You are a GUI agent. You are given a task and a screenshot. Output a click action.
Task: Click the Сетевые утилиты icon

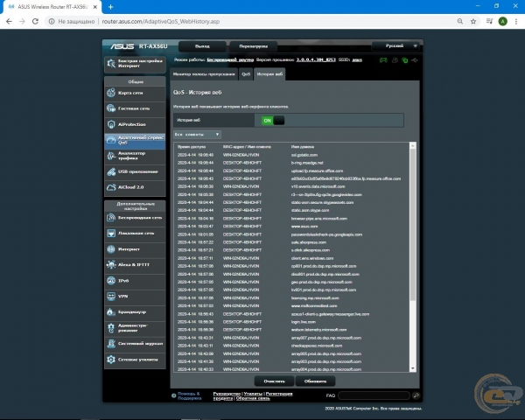(x=111, y=360)
